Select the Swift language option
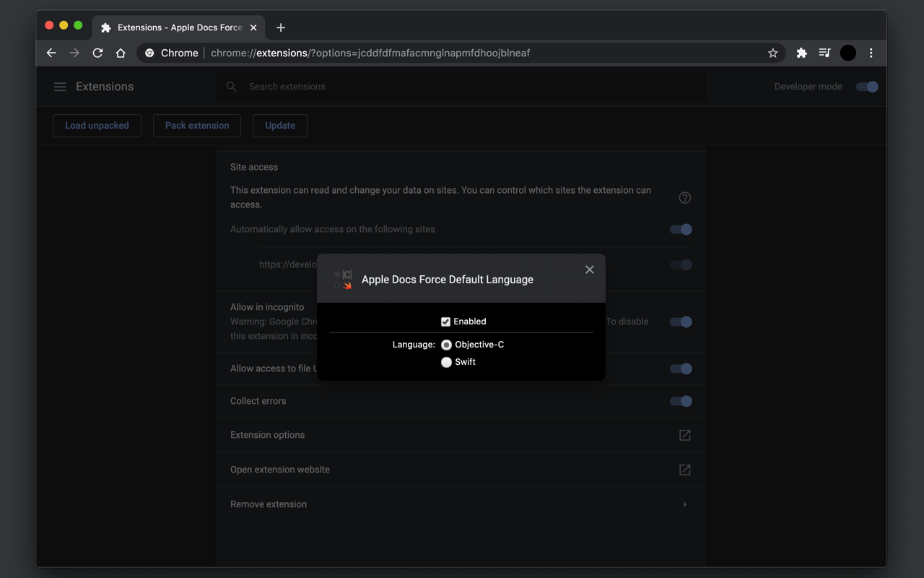Screen dimensions: 924x578 (446, 362)
